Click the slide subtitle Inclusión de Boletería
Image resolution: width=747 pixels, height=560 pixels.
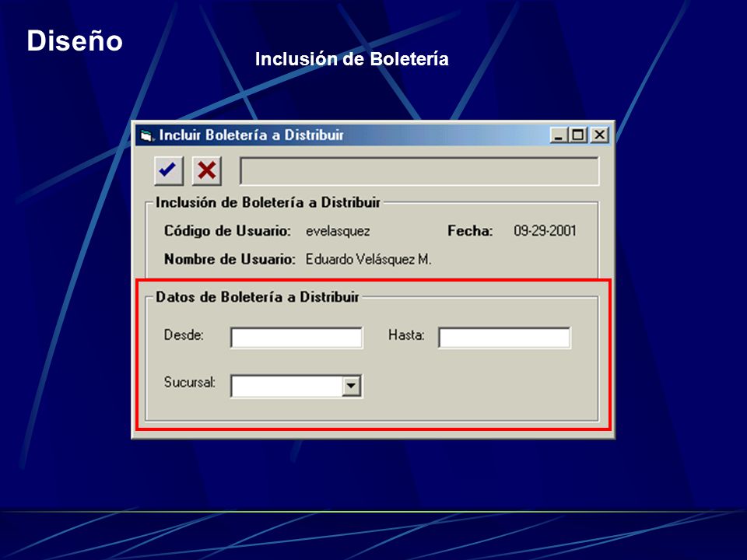(352, 59)
